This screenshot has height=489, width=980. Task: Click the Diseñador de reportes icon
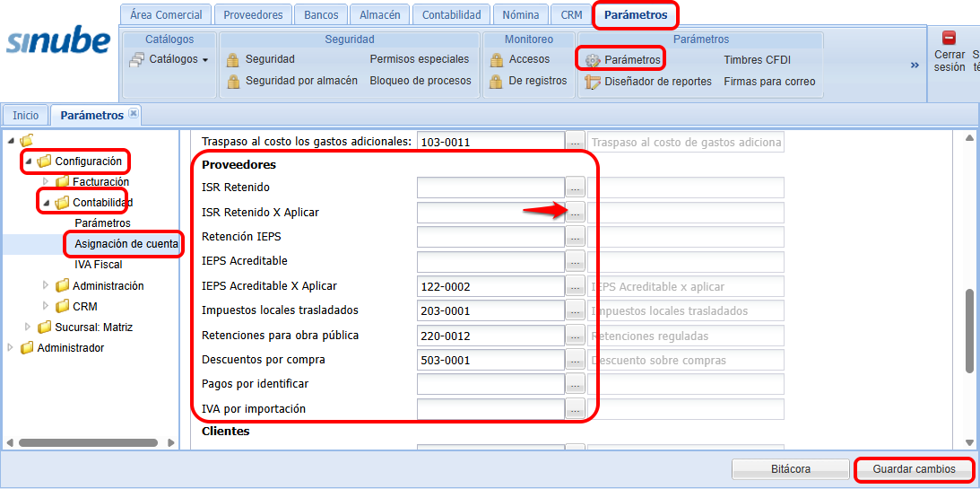[593, 82]
